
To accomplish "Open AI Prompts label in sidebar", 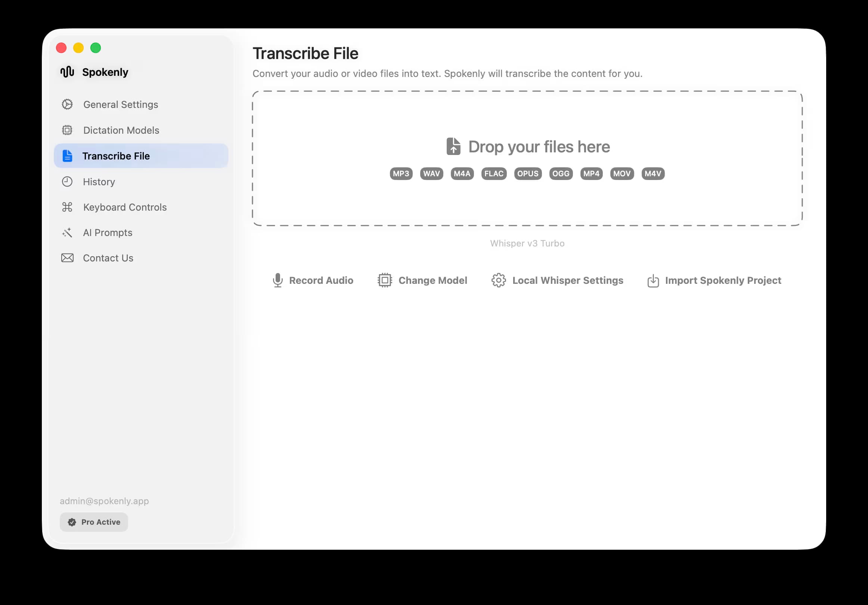I will coord(108,233).
